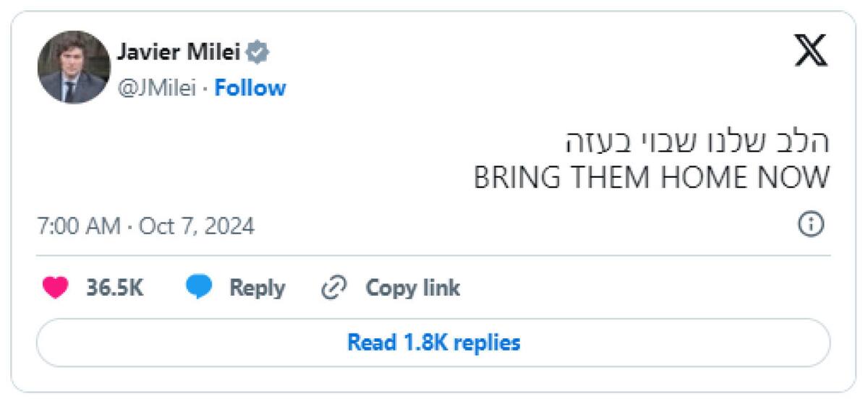
Task: Click the Hebrew line of the tweet
Action: (697, 142)
